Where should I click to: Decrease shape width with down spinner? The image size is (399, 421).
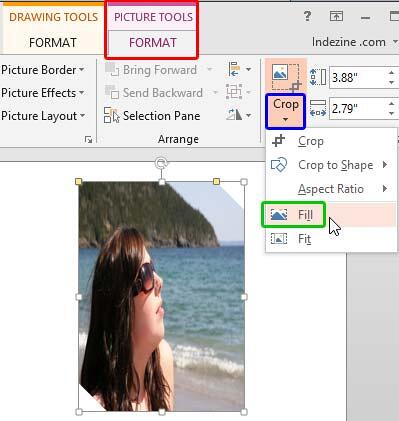(x=392, y=113)
